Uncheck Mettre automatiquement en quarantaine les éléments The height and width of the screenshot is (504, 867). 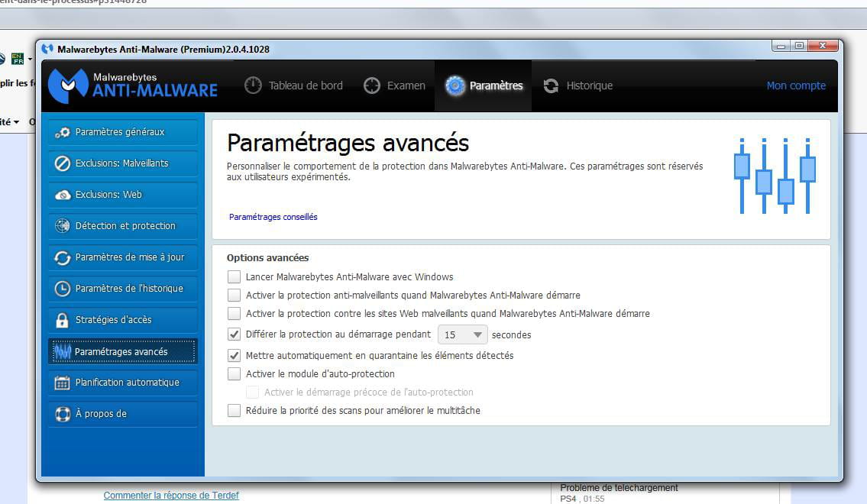234,355
